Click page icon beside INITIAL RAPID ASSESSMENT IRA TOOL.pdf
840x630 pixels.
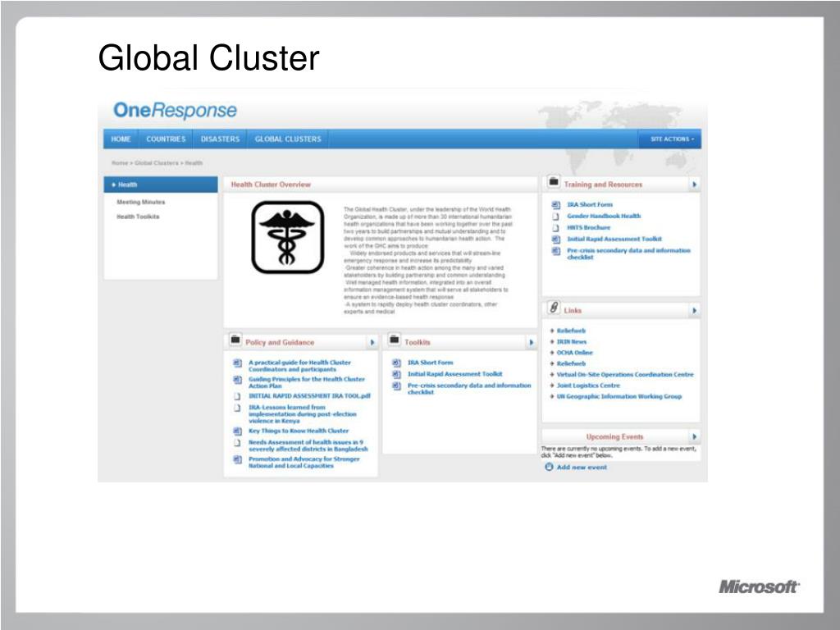pyautogui.click(x=237, y=397)
